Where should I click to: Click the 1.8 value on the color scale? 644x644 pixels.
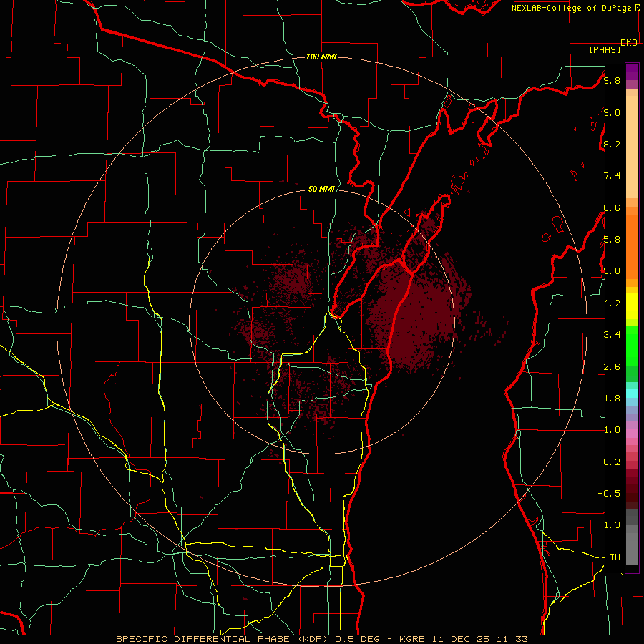tap(612, 399)
